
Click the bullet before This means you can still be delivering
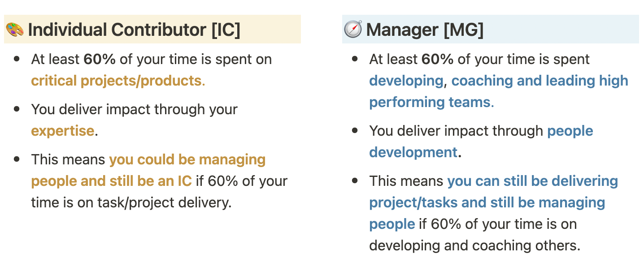click(356, 181)
